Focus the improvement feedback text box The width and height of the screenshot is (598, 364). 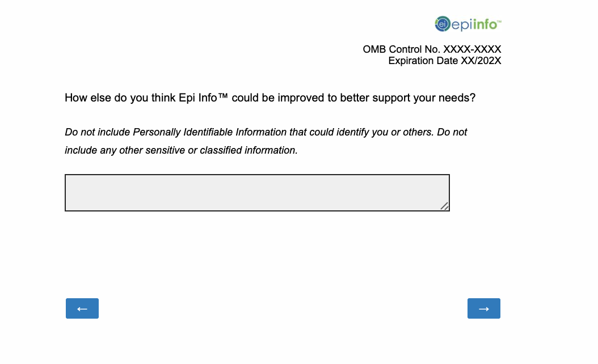pyautogui.click(x=257, y=193)
